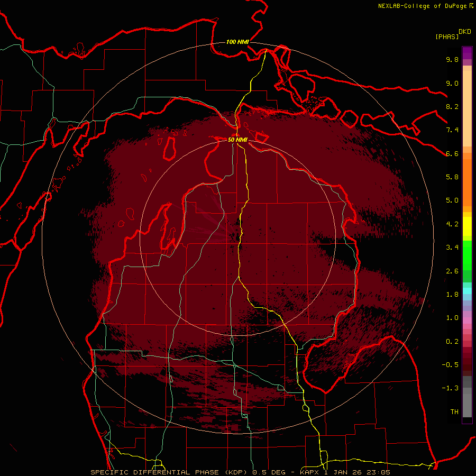This screenshot has height=476, width=476.
Task: Click the 50 NMI range ring label
Action: click(237, 140)
